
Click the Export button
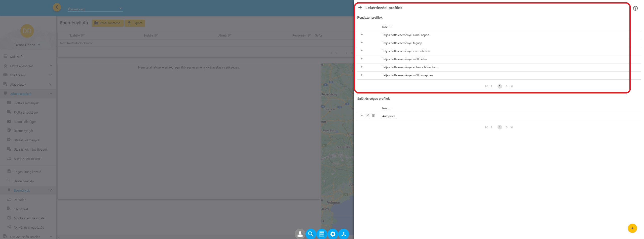pos(135,23)
